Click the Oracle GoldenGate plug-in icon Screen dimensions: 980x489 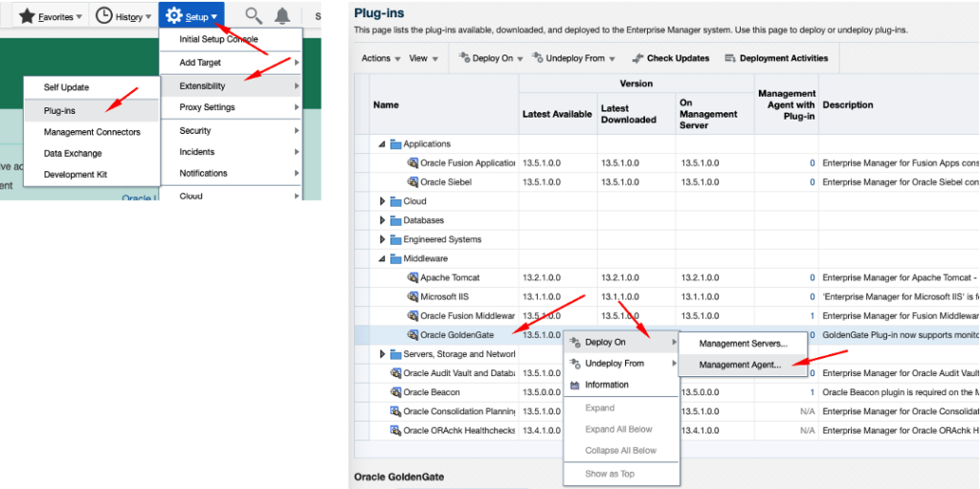pyautogui.click(x=412, y=335)
